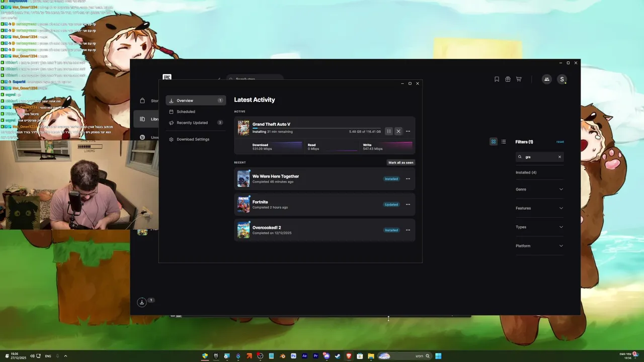This screenshot has height=362, width=644.
Task: Click the Write speed graph
Action: point(397,147)
